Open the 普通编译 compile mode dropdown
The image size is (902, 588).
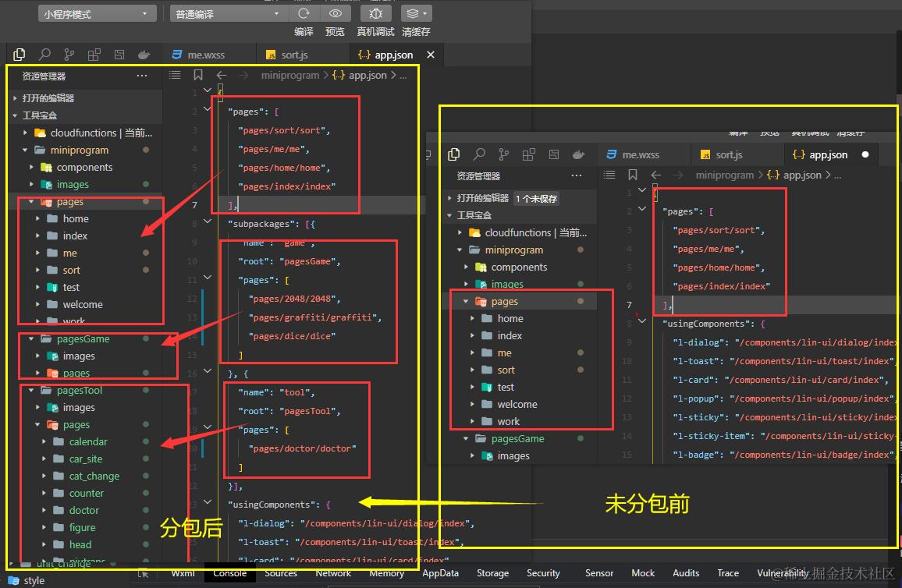coord(228,14)
